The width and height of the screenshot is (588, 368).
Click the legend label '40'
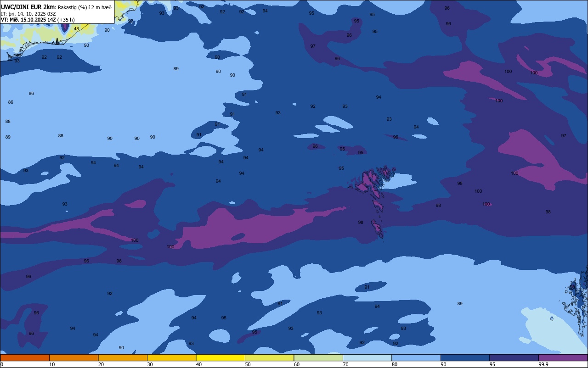point(199,364)
